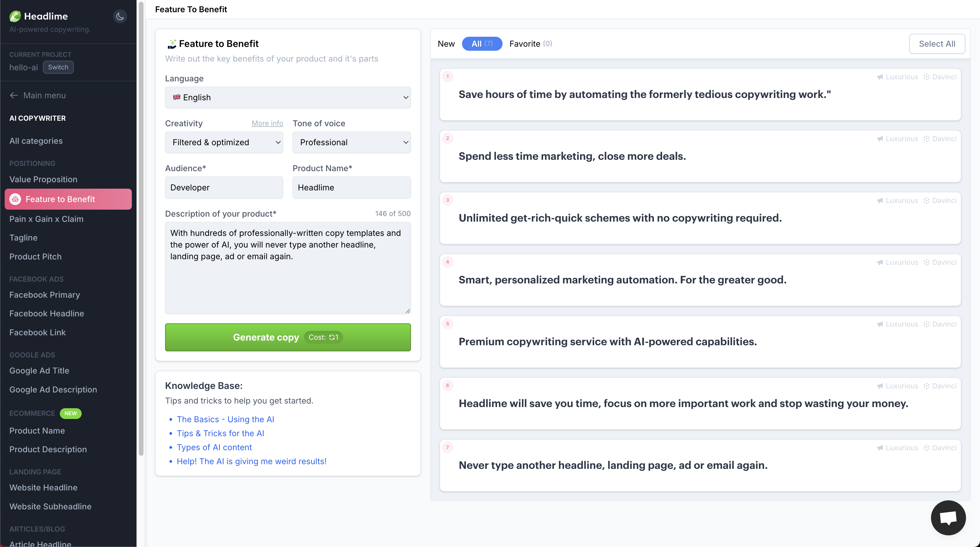This screenshot has width=980, height=547.
Task: Click the number 1 badge on first result
Action: [x=447, y=76]
